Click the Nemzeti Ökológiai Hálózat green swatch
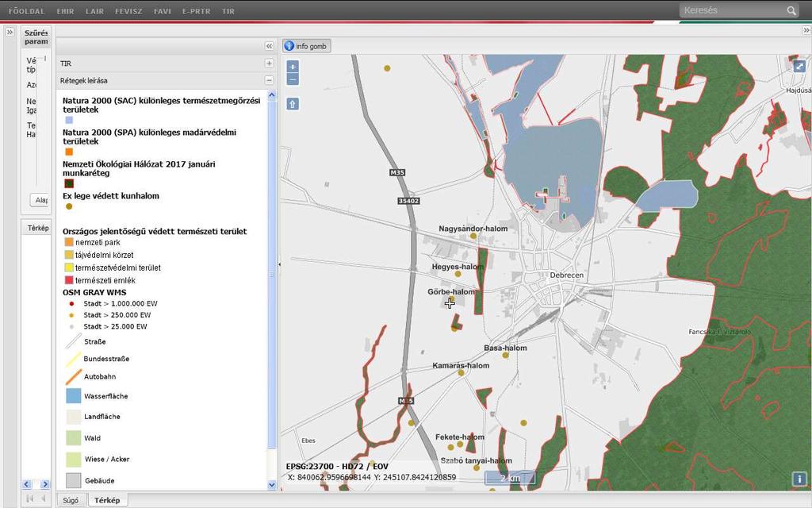812x508 pixels. (69, 183)
